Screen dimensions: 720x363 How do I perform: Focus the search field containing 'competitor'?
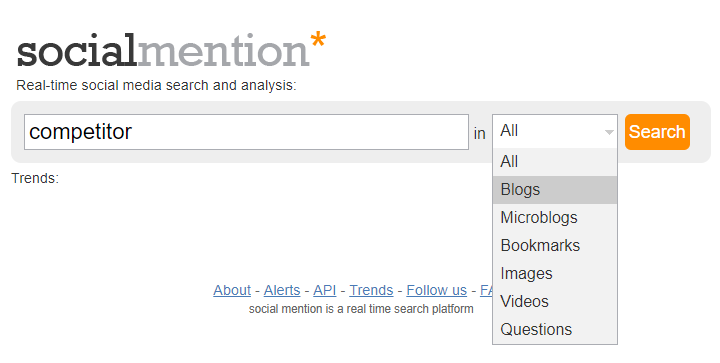(246, 132)
